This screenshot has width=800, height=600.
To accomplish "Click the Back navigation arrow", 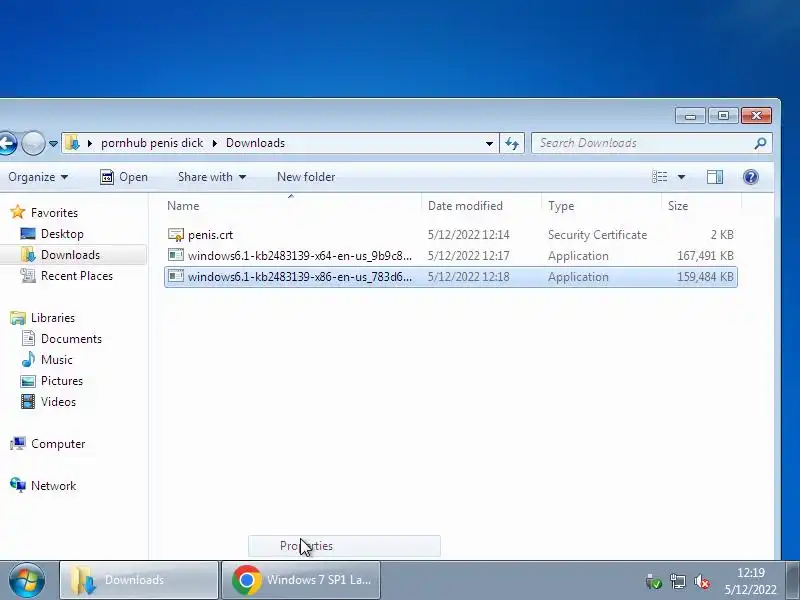I will coord(6,143).
